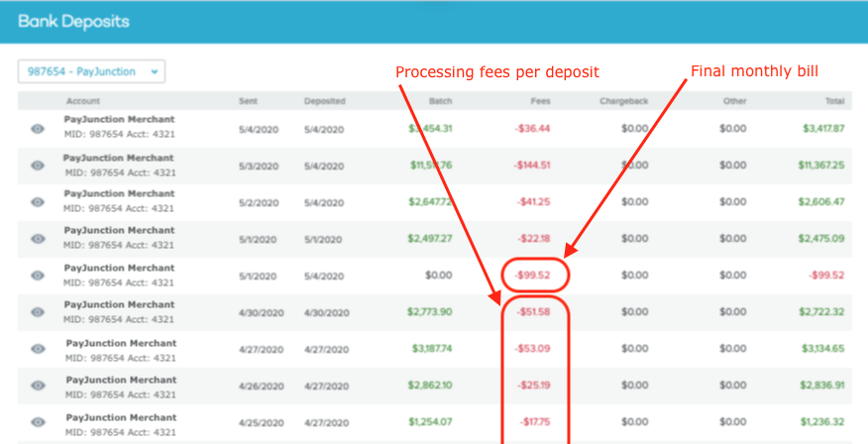The image size is (868, 444).
Task: Click the -$99.52 amount in the Fees column
Action: [x=533, y=276]
